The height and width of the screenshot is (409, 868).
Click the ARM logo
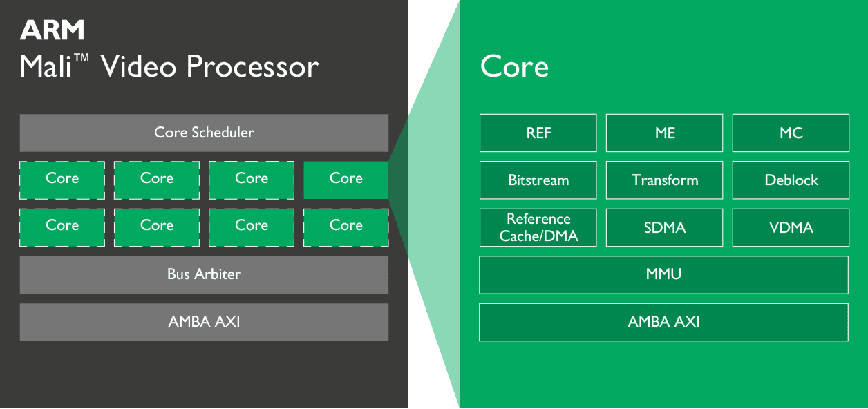[x=53, y=30]
